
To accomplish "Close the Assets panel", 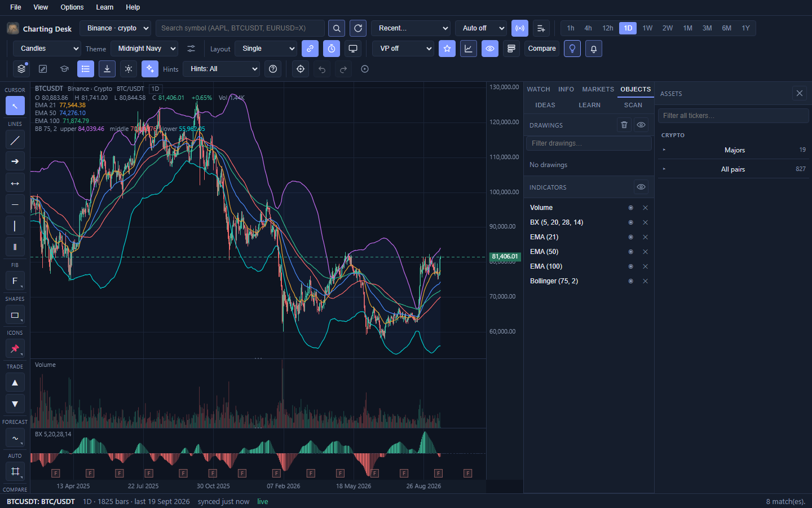I will 800,93.
